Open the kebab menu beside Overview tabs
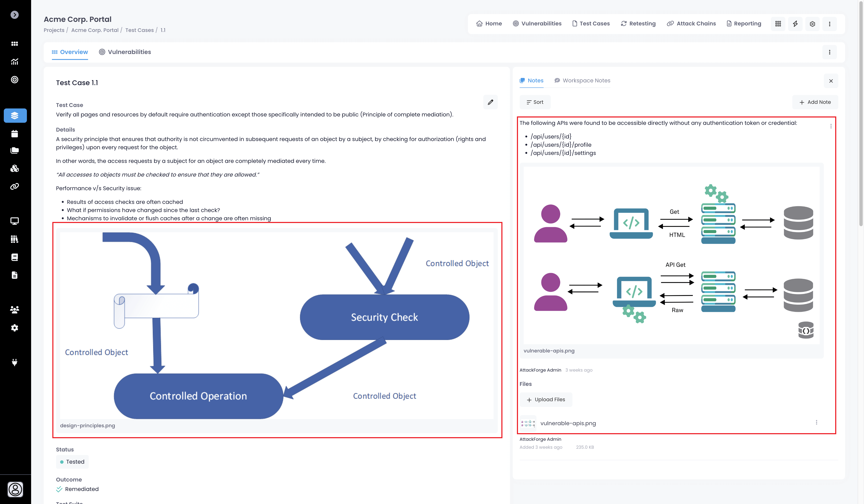This screenshot has width=864, height=504. tap(829, 52)
